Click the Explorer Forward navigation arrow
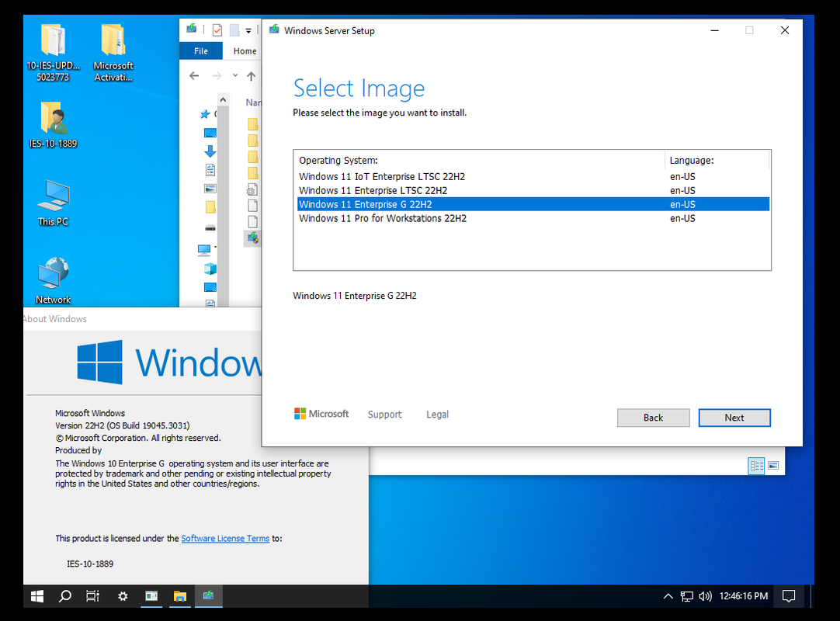 point(217,76)
